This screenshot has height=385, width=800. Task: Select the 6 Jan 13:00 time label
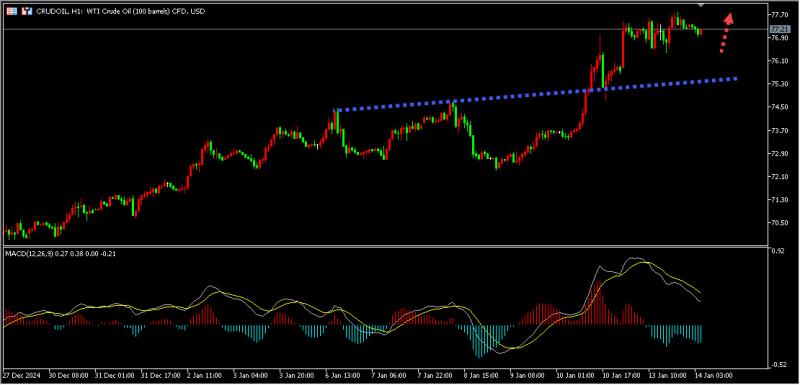tap(343, 375)
